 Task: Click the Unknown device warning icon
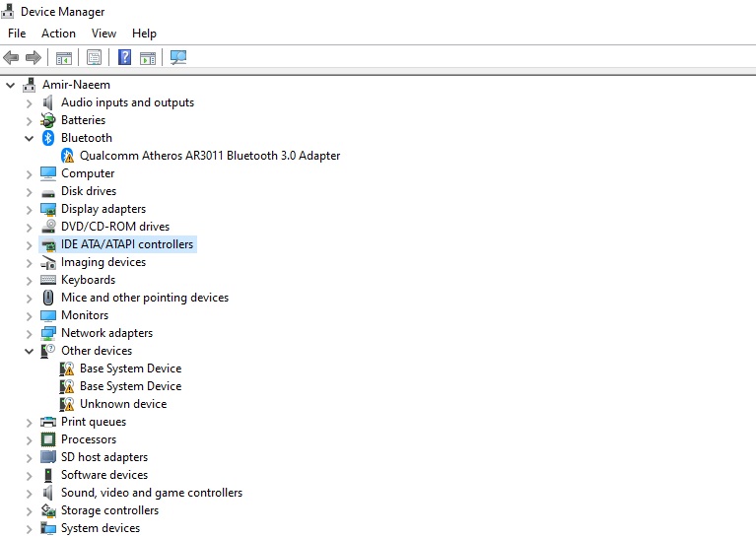67,404
